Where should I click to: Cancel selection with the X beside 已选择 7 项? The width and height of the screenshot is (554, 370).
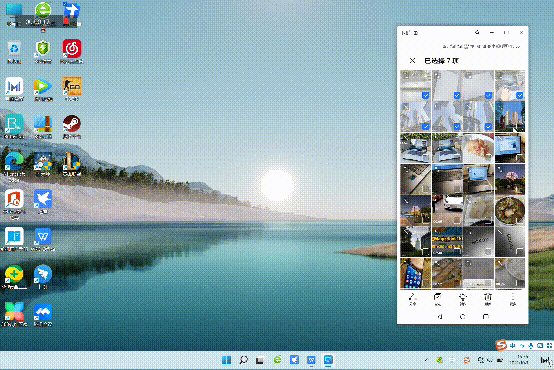(412, 60)
